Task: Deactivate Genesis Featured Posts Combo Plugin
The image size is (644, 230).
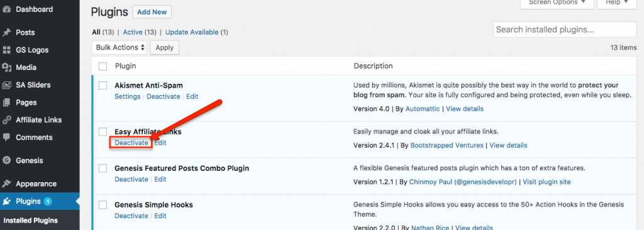Action: (x=131, y=180)
